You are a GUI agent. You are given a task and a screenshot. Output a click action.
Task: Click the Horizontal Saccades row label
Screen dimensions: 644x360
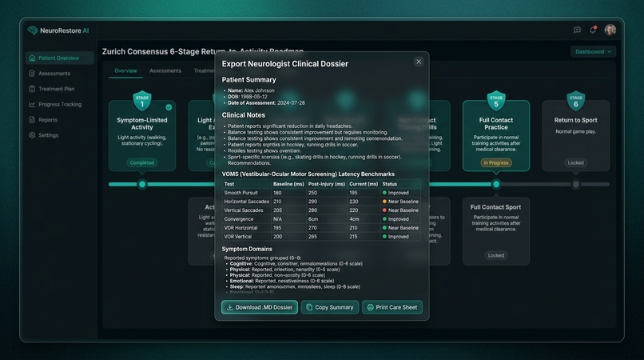(x=246, y=202)
